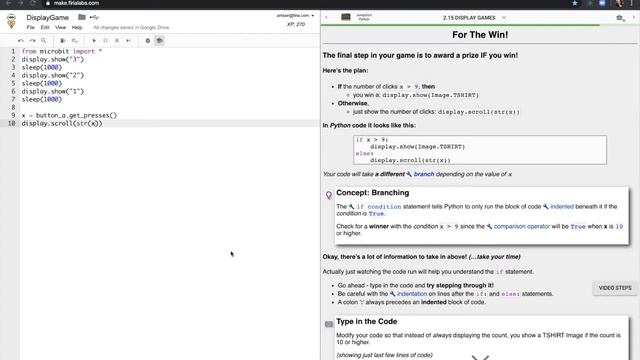
Task: Click the browser reload button
Action: (x=33, y=3)
